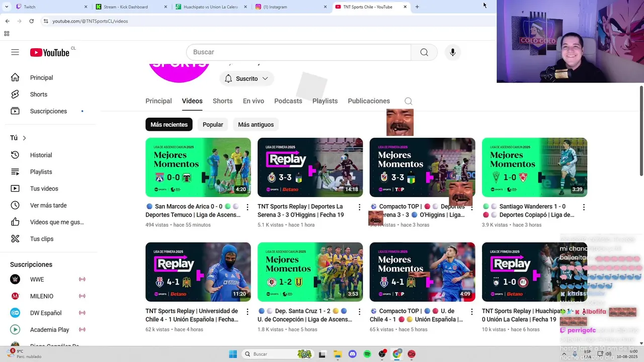The height and width of the screenshot is (362, 644).
Task: Open Academia Play subscription channel
Action: (48, 330)
